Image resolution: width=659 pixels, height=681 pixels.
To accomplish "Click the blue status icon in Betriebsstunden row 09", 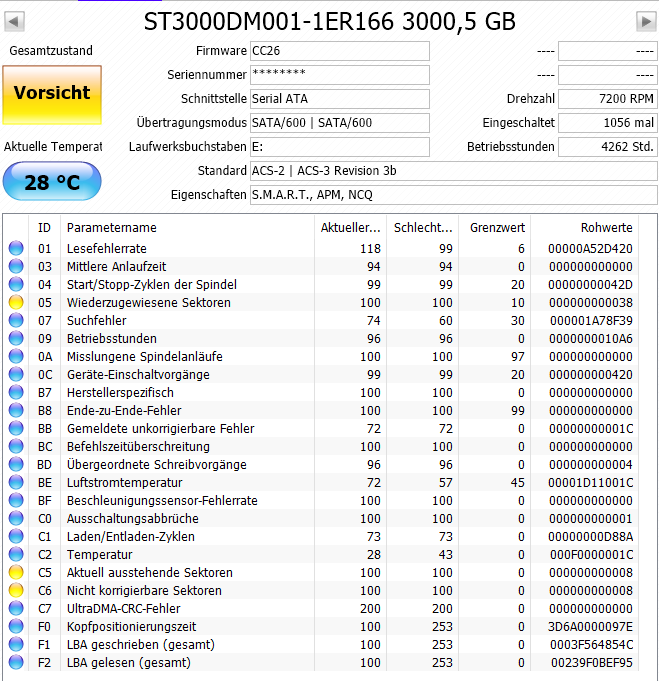I will click(x=16, y=338).
